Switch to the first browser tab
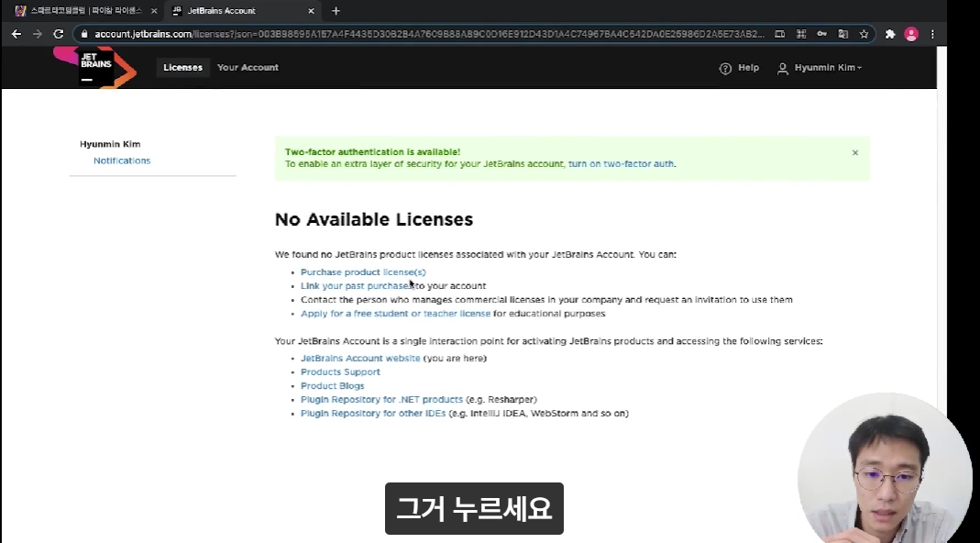980x543 pixels. click(85, 11)
